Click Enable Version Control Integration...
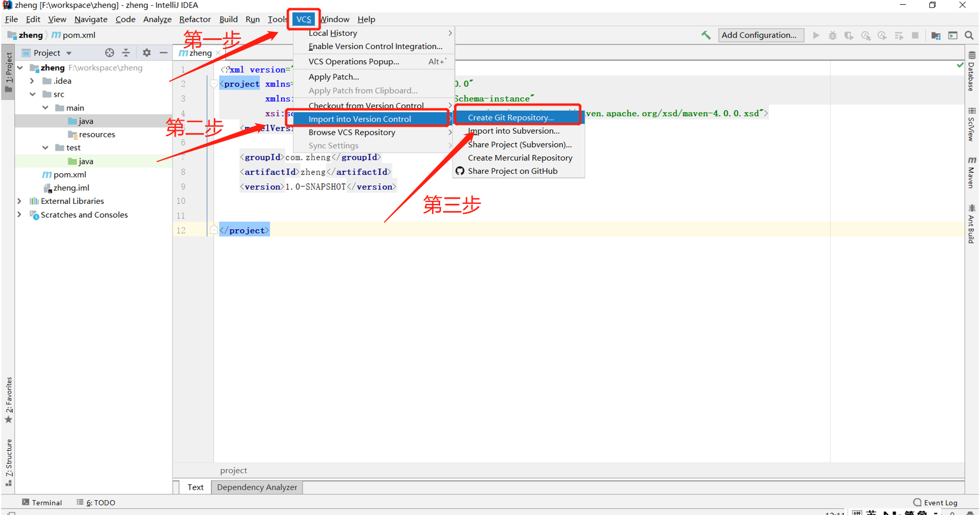 375,47
